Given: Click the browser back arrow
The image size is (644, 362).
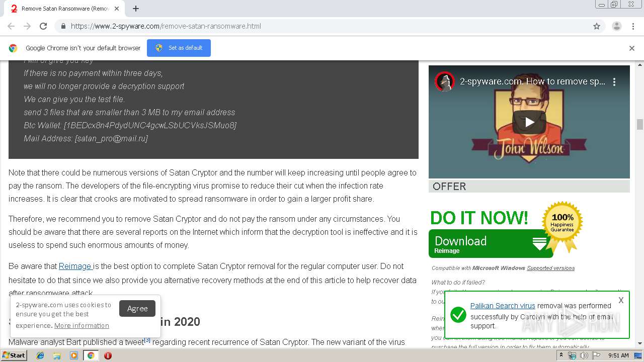Looking at the screenshot, I should coord(11,26).
